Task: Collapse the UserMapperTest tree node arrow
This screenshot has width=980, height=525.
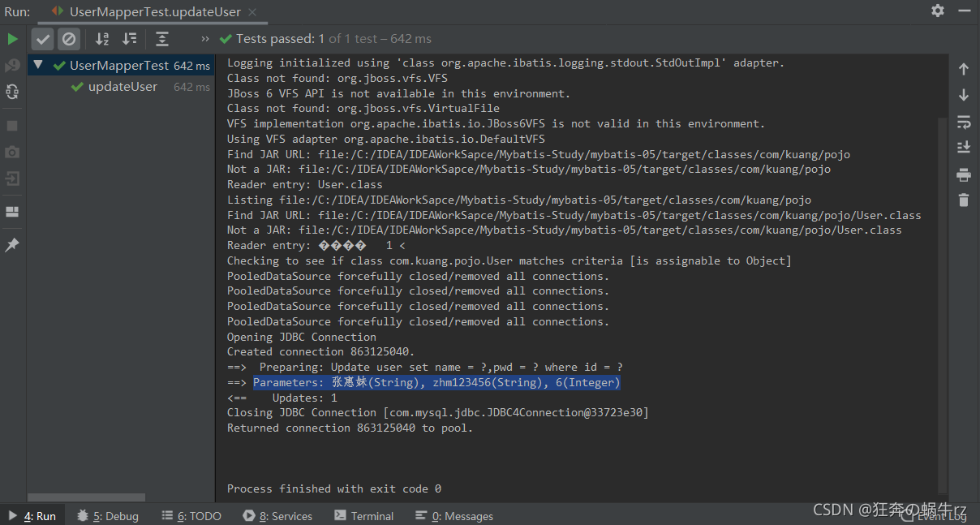Action: coord(38,65)
